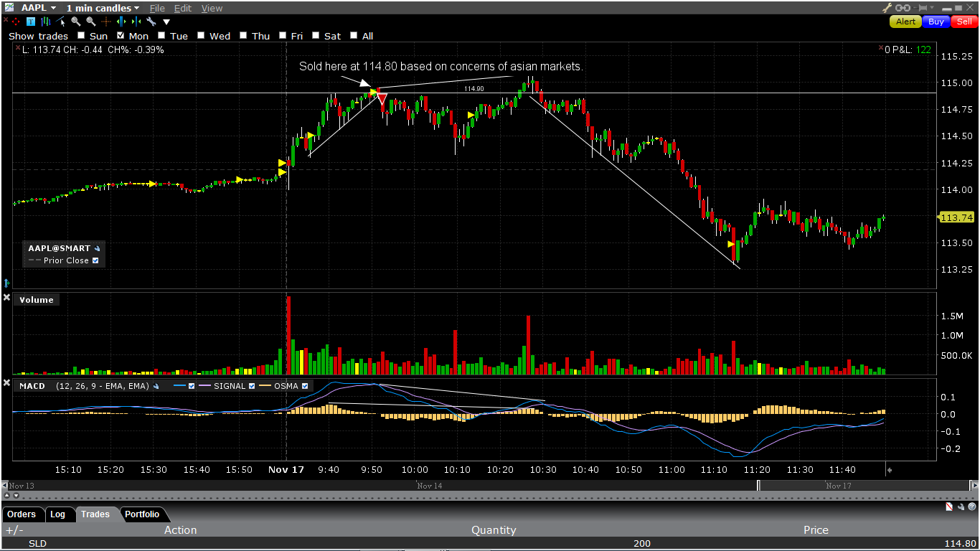
Task: Enable Show trades for Sun
Action: (81, 35)
